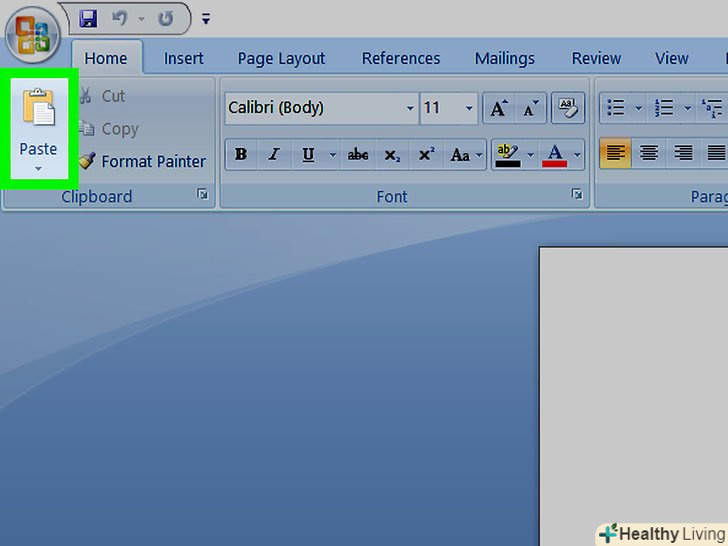728x546 pixels.
Task: Open the Insert tab
Action: tap(183, 58)
